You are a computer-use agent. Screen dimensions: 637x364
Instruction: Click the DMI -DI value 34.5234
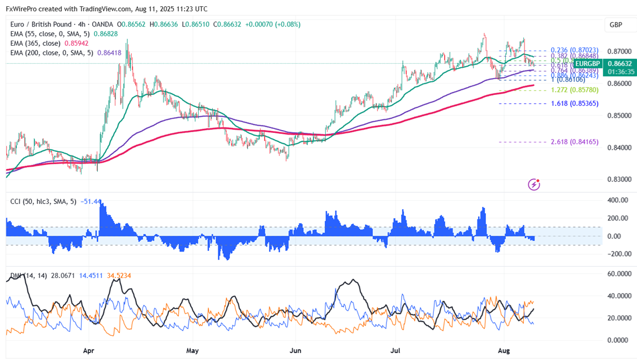point(119,275)
